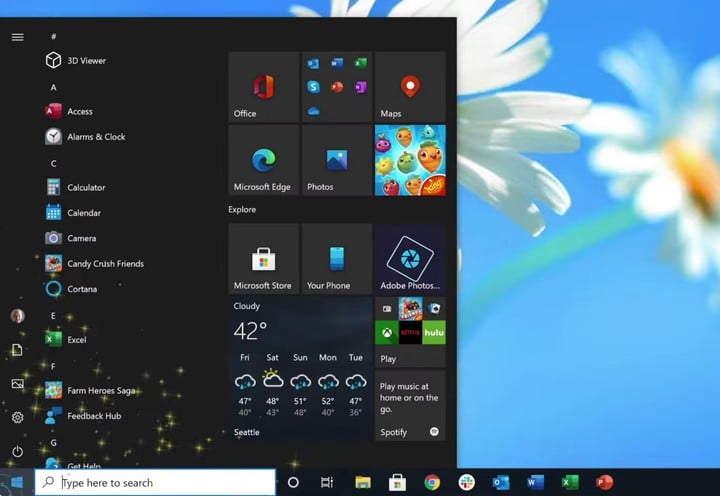Expand the Start menu hamburger button
The height and width of the screenshot is (496, 720).
click(x=17, y=37)
